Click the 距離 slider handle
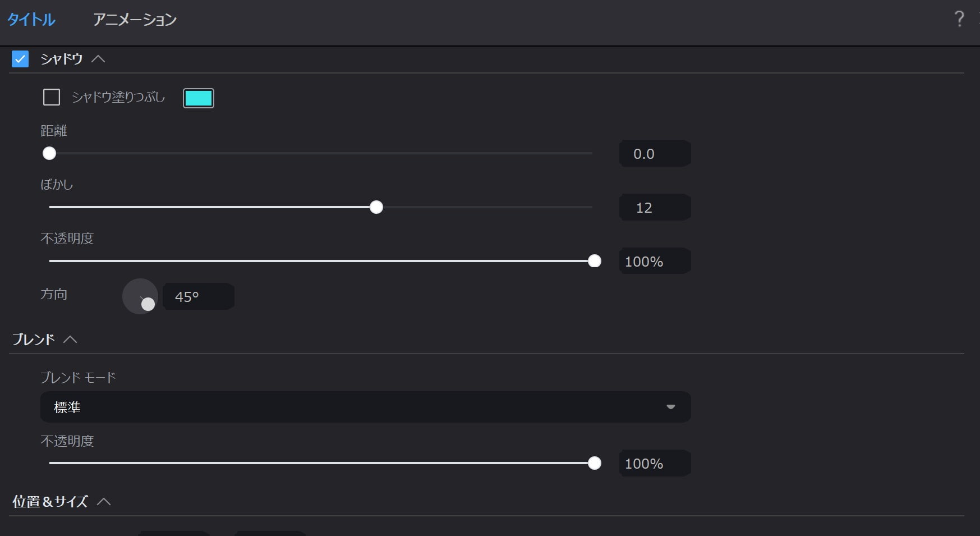Image resolution: width=980 pixels, height=536 pixels. pos(49,153)
